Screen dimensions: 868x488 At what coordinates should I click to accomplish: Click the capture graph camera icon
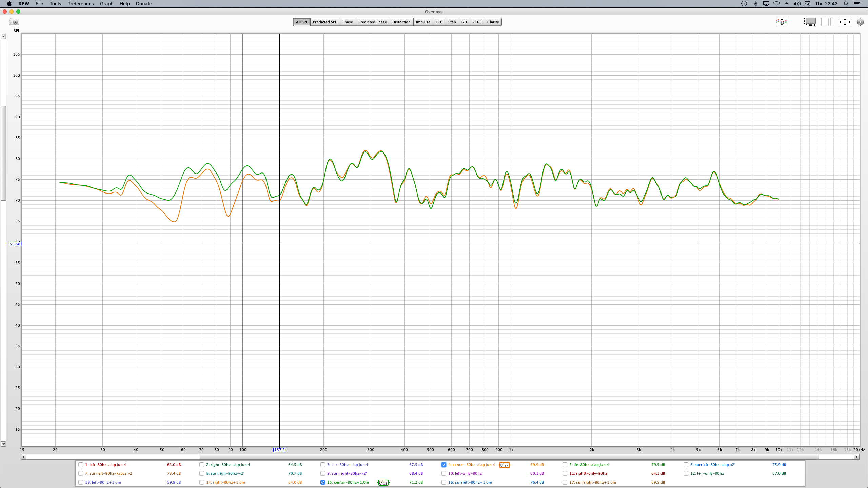[14, 22]
